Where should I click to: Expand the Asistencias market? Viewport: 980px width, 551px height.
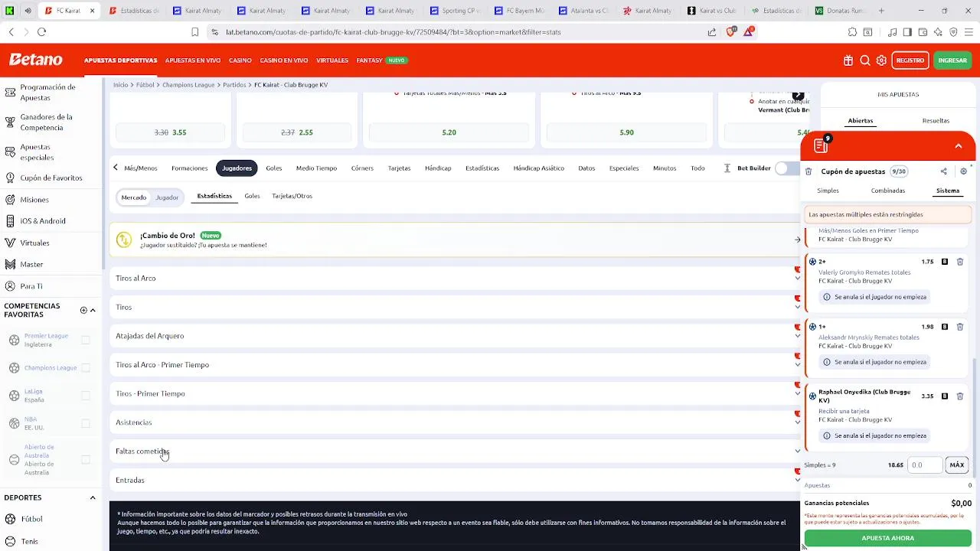click(456, 422)
